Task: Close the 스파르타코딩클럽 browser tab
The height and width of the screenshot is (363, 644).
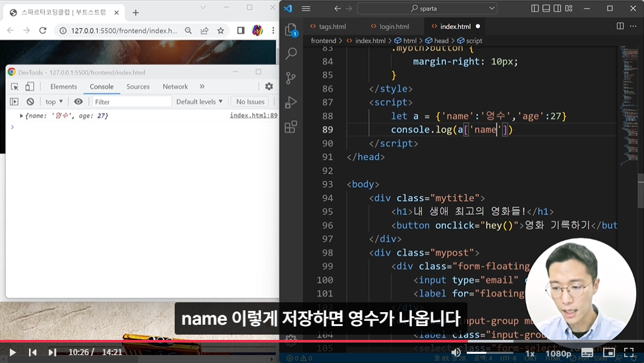Action: [117, 13]
